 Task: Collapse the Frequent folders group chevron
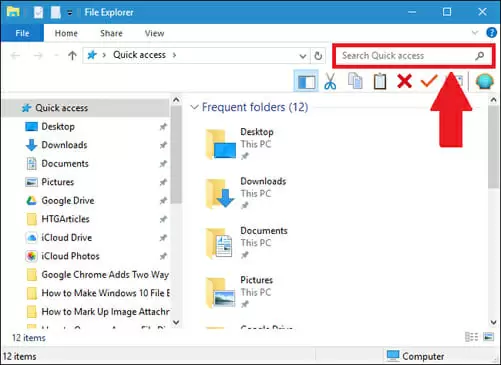tap(194, 107)
